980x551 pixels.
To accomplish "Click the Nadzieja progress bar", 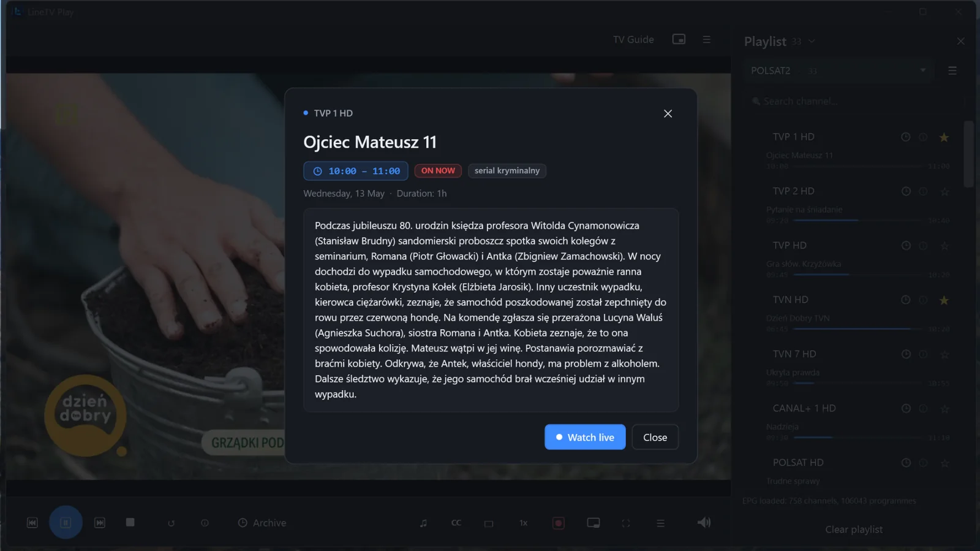I will pos(858,438).
